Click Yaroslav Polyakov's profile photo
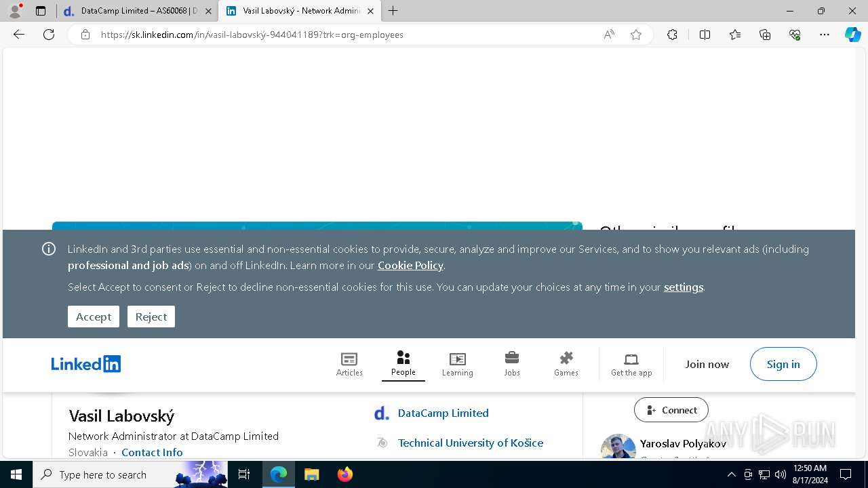 [x=618, y=447]
